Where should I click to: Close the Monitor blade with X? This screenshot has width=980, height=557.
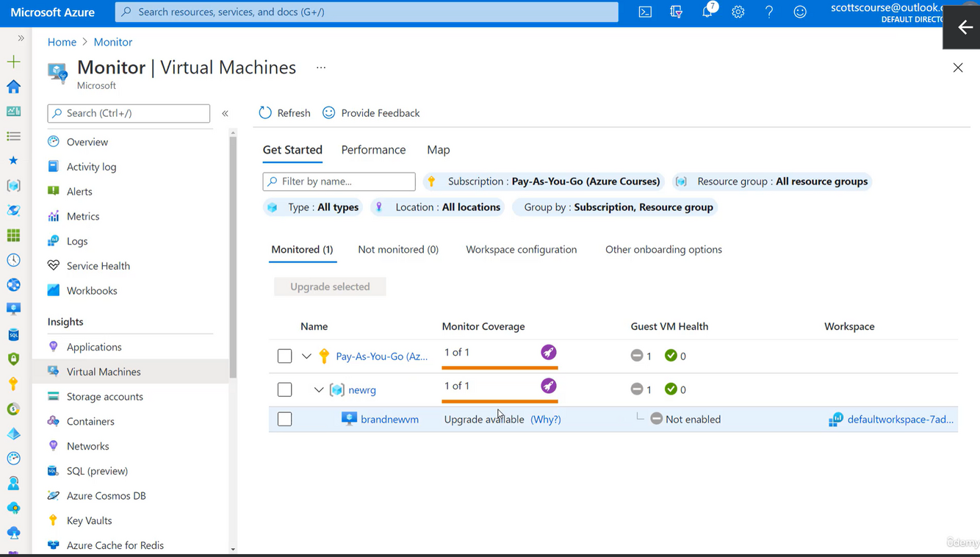(958, 68)
